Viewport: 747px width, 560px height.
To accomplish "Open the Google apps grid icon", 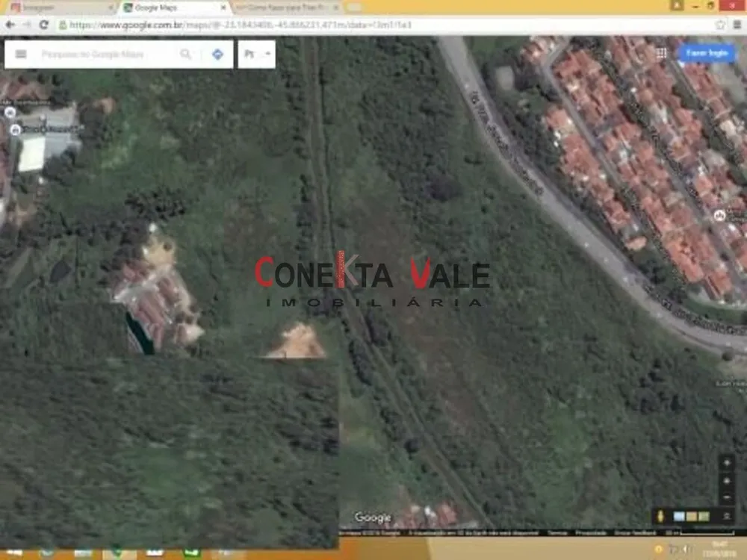I will click(x=661, y=53).
